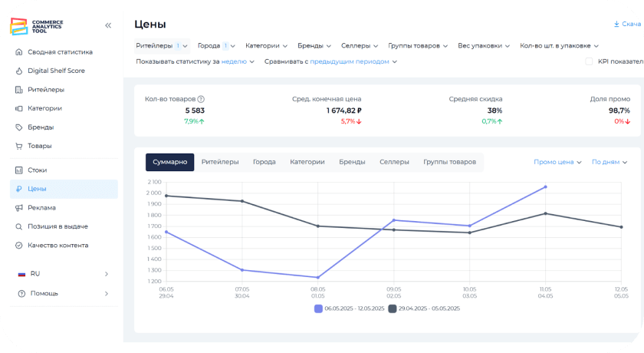644x353 pixels.
Task: Switch to the Города chart tab
Action: (x=264, y=163)
